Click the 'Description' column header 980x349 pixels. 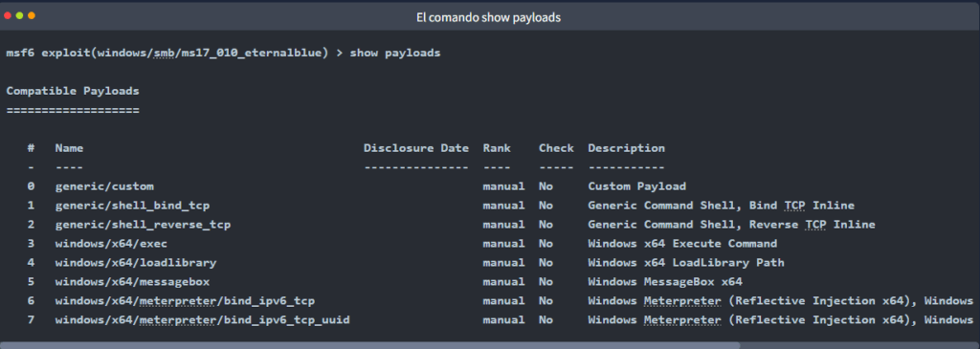(626, 148)
